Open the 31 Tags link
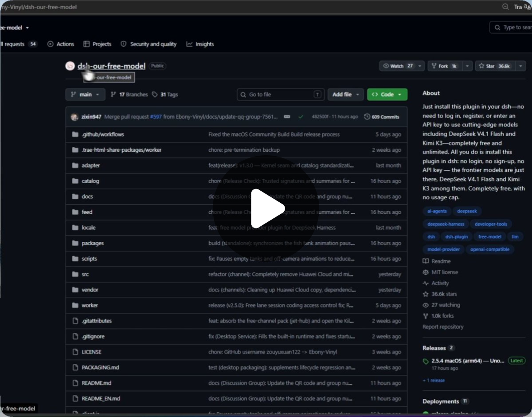The image size is (532, 417). click(x=165, y=94)
